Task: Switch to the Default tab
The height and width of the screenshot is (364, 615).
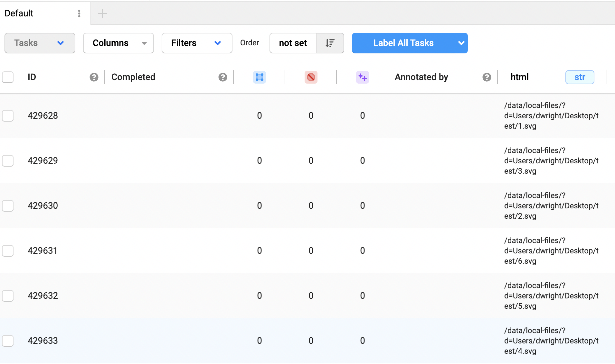Action: click(19, 13)
